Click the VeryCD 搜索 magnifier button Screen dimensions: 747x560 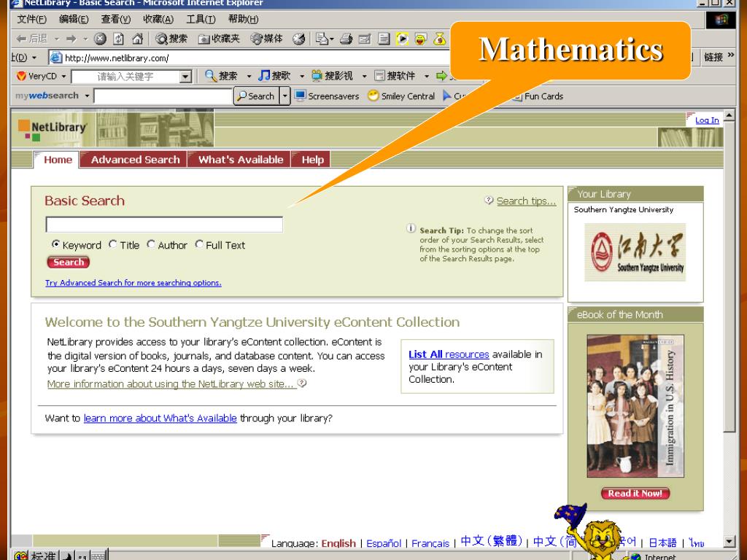click(221, 76)
